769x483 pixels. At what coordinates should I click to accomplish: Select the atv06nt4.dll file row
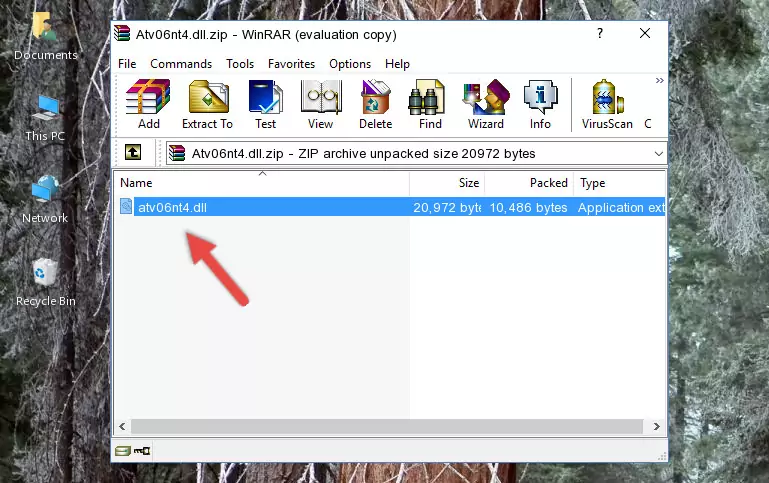[x=390, y=207]
